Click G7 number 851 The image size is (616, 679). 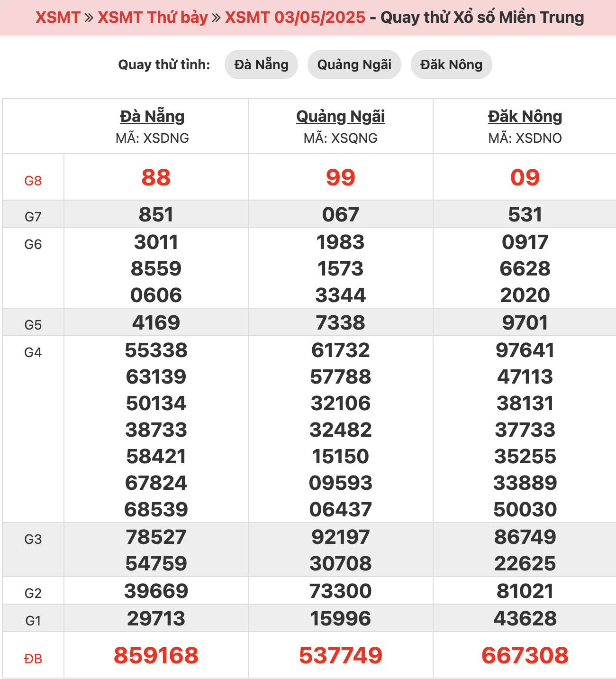click(156, 214)
